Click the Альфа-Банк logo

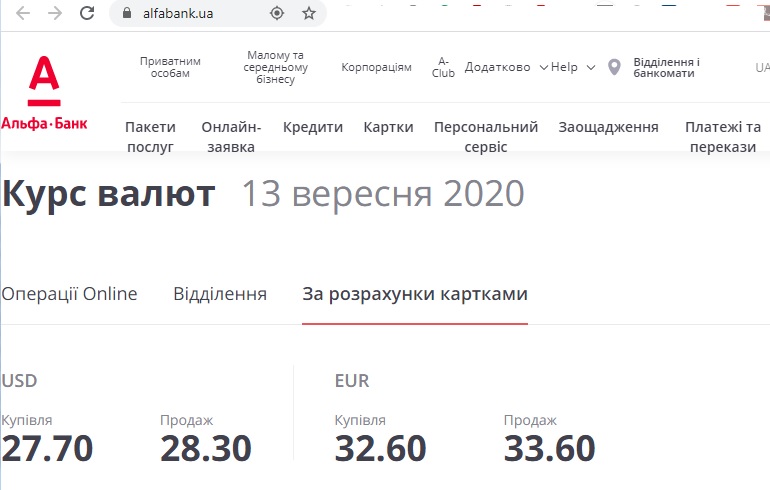point(44,93)
